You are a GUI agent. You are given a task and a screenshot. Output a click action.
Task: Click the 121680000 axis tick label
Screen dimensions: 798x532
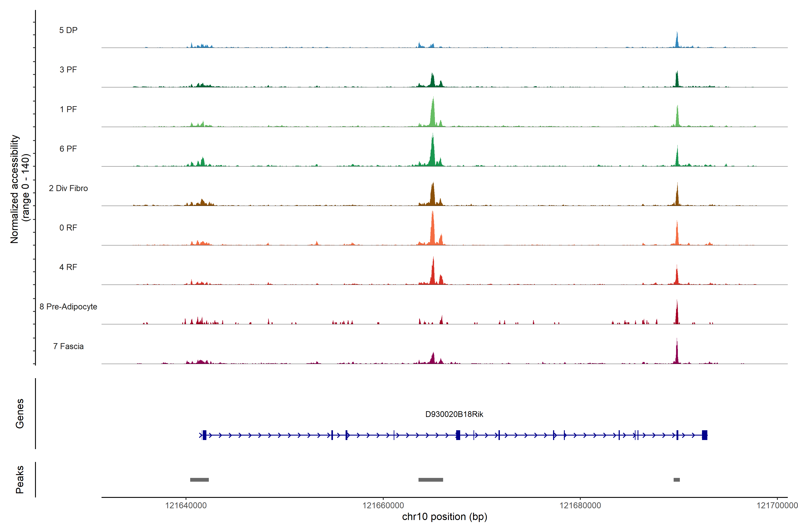580,506
